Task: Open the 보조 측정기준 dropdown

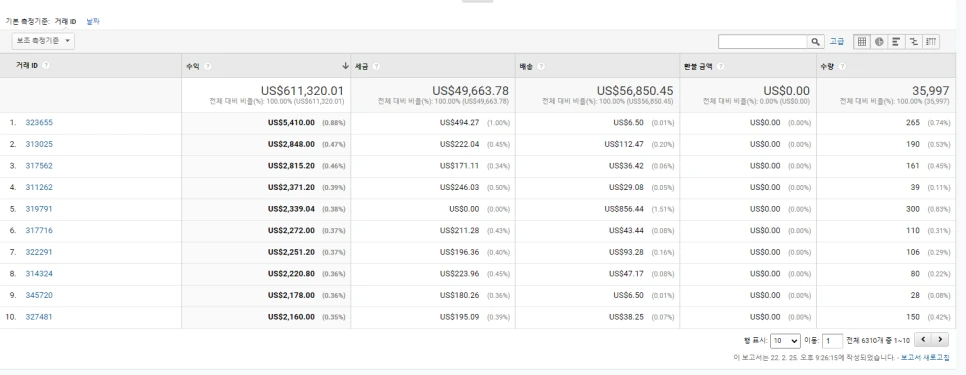Action: (43, 41)
